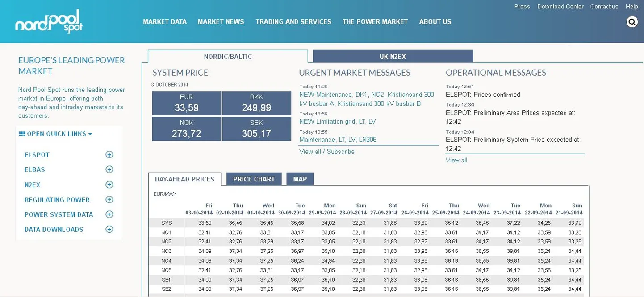Screen dimensions: 644x297
Task: Open the Regulating Power quick link
Action: tap(57, 199)
